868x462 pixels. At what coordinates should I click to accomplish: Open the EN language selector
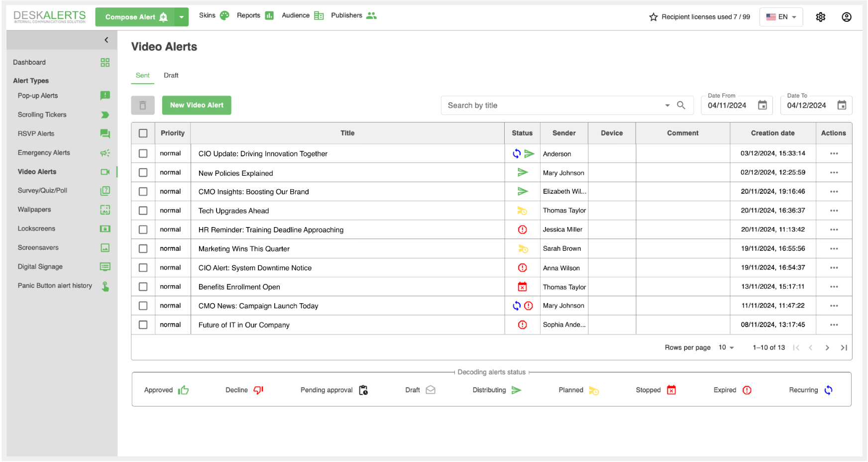click(780, 17)
